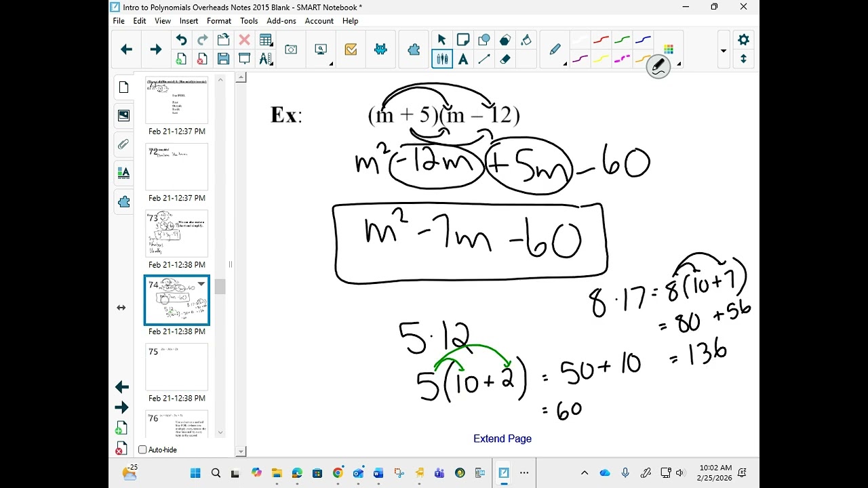Open file with the folder icon

[223, 40]
